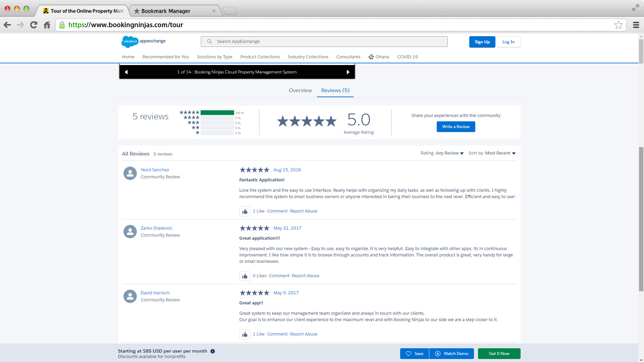Click the Sign Up button

click(482, 42)
